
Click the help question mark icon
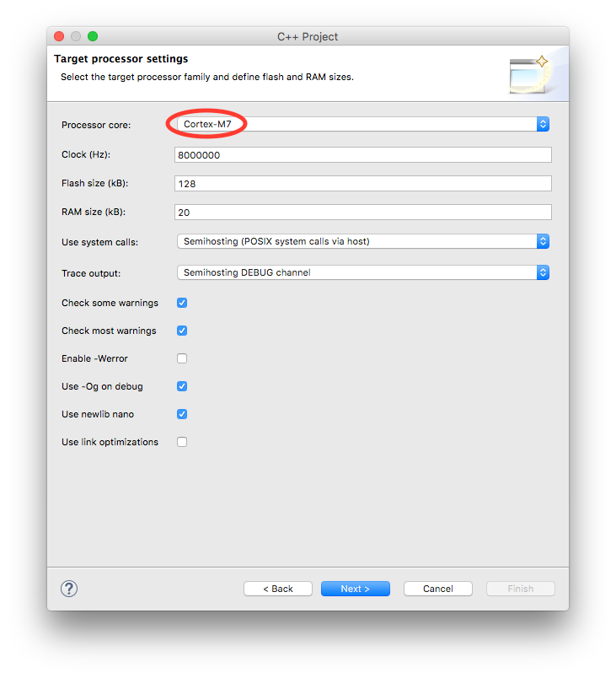[x=69, y=589]
